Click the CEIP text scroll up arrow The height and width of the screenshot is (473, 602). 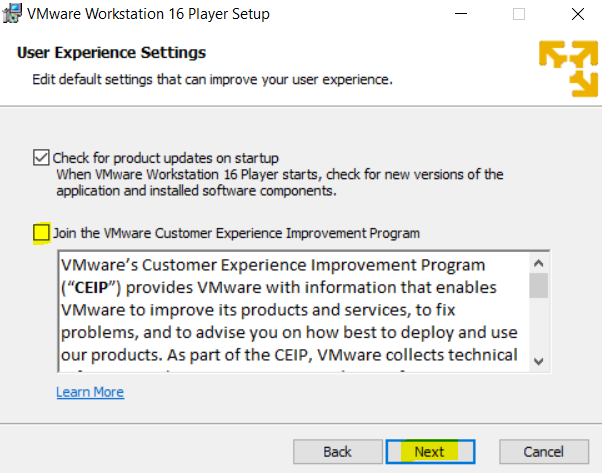[539, 263]
